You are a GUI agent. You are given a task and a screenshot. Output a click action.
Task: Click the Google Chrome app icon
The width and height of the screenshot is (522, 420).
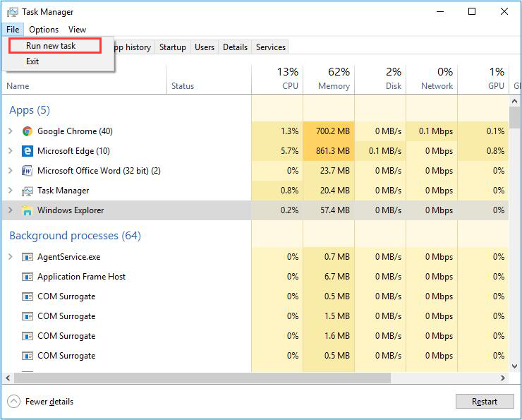[28, 131]
